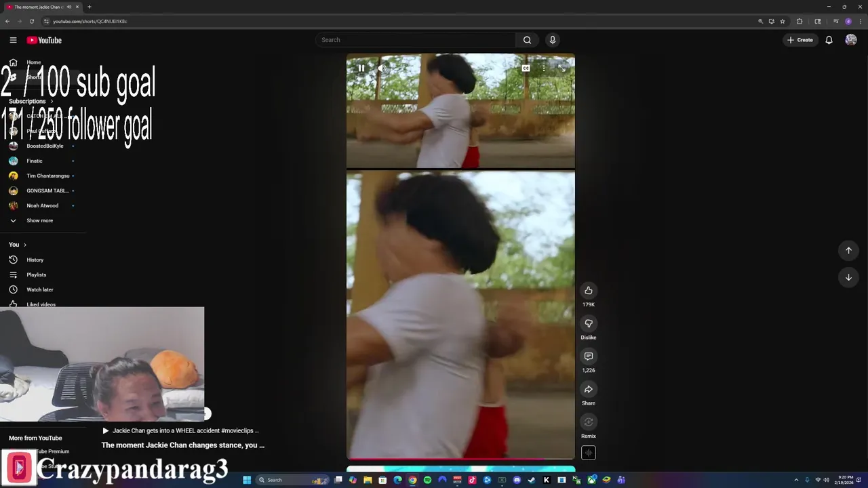Viewport: 868px width, 488px height.
Task: Open the taskbar clock showing 9:20 PM
Action: tap(845, 480)
